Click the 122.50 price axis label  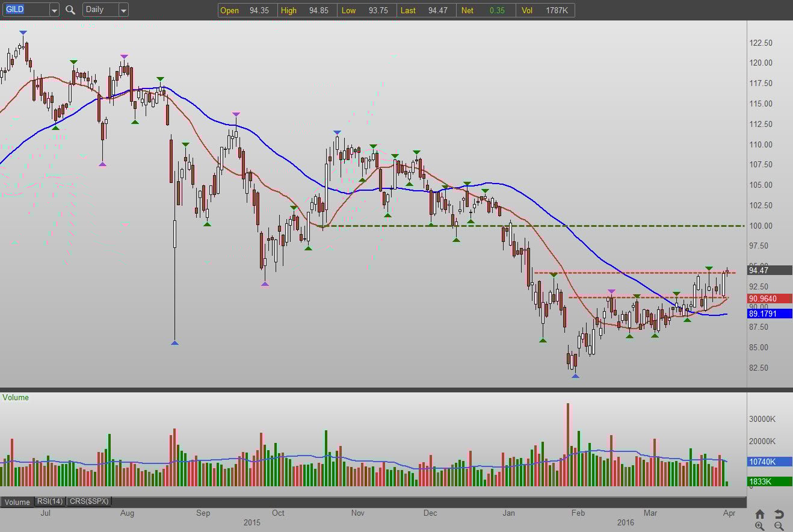pos(762,43)
